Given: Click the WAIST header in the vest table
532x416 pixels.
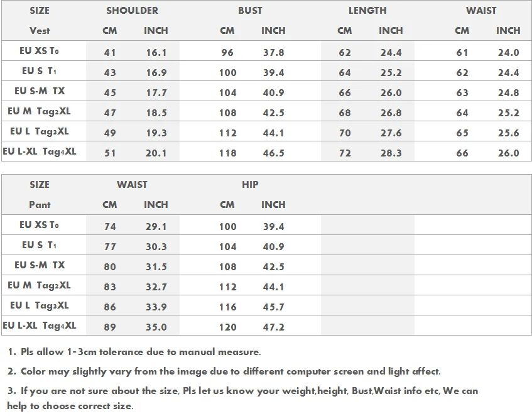Looking at the screenshot, I should (x=481, y=11).
